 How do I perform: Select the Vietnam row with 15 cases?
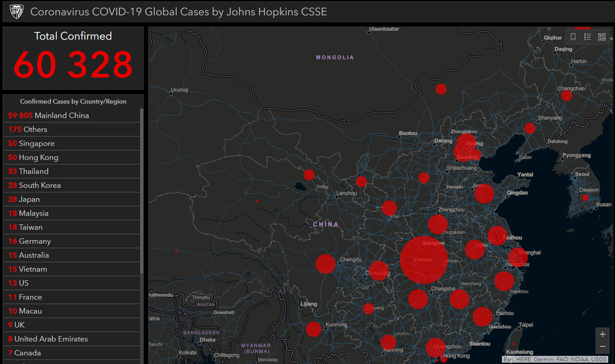click(x=71, y=269)
